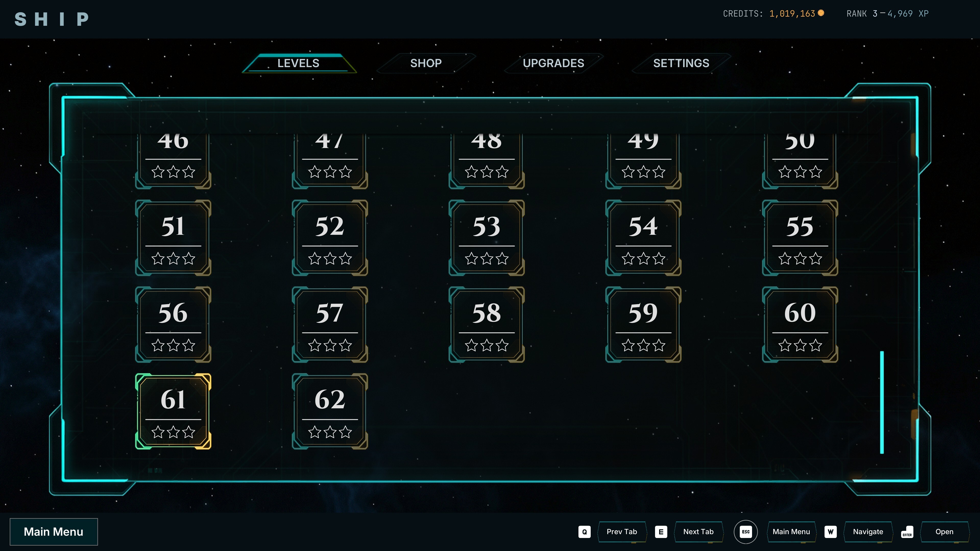This screenshot has width=980, height=551.
Task: Choose level 52 card
Action: click(x=330, y=238)
